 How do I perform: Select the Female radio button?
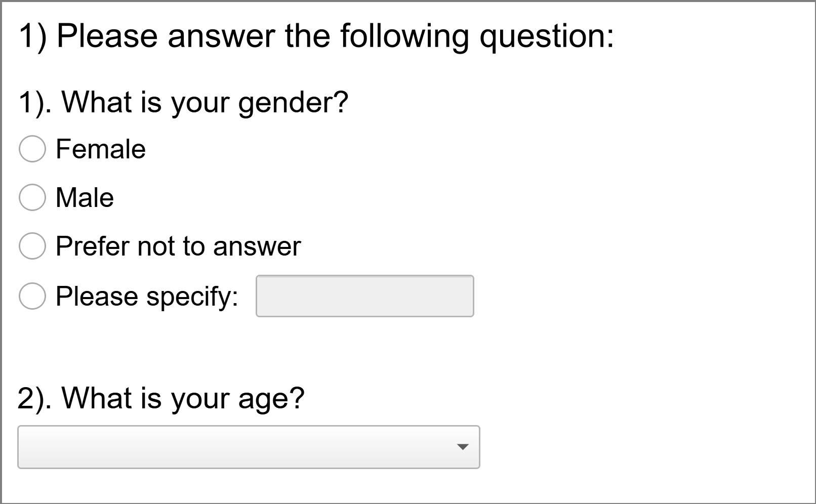point(32,149)
